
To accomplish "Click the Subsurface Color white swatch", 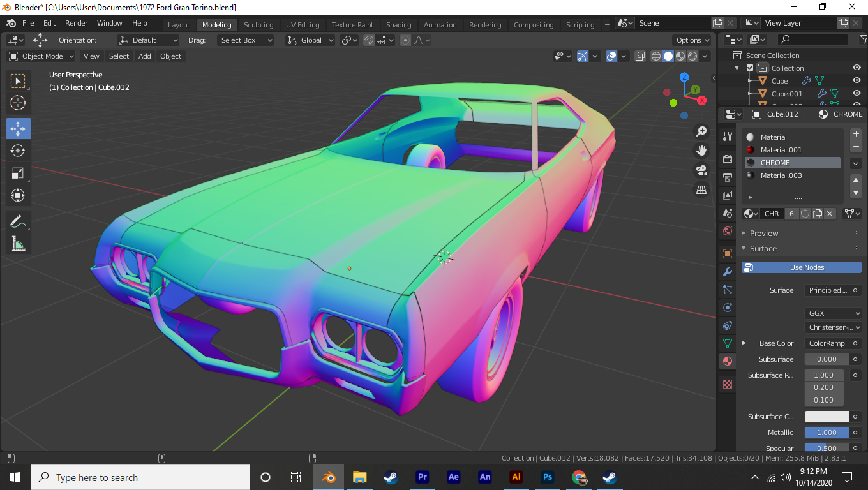I will [827, 417].
